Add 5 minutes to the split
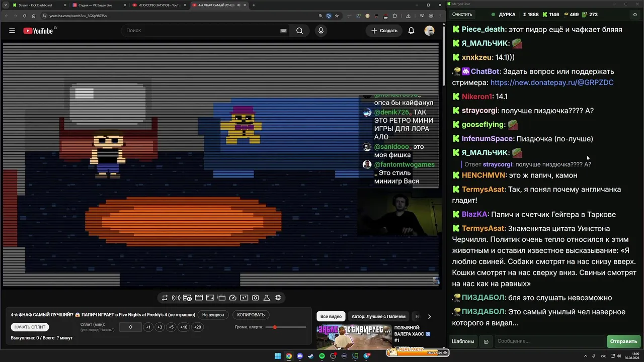The image size is (644, 362). tap(171, 327)
